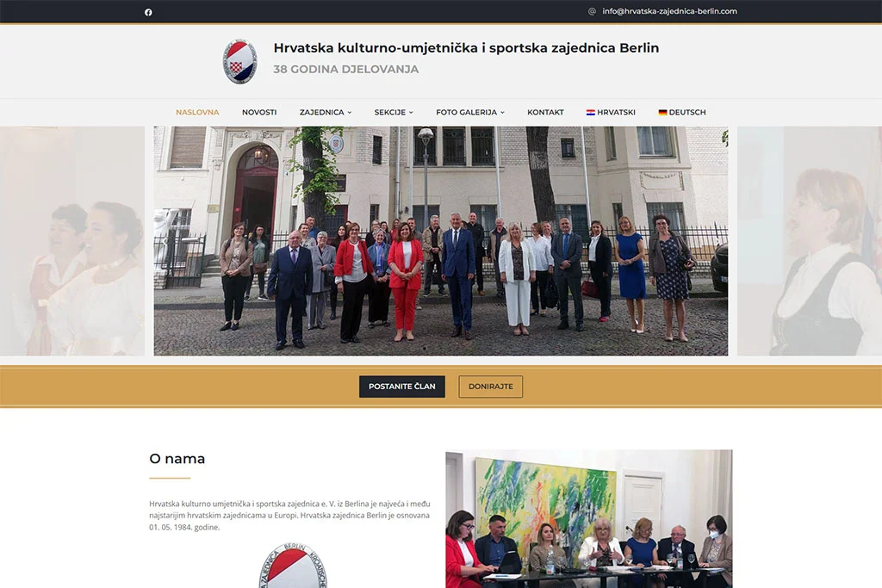This screenshot has width=882, height=588.
Task: Open the meeting photo beside O nama
Action: (589, 519)
